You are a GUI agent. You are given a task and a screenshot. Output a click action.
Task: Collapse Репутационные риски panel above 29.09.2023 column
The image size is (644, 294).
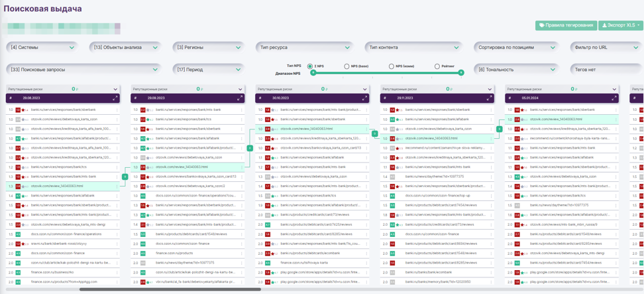pyautogui.click(x=240, y=89)
